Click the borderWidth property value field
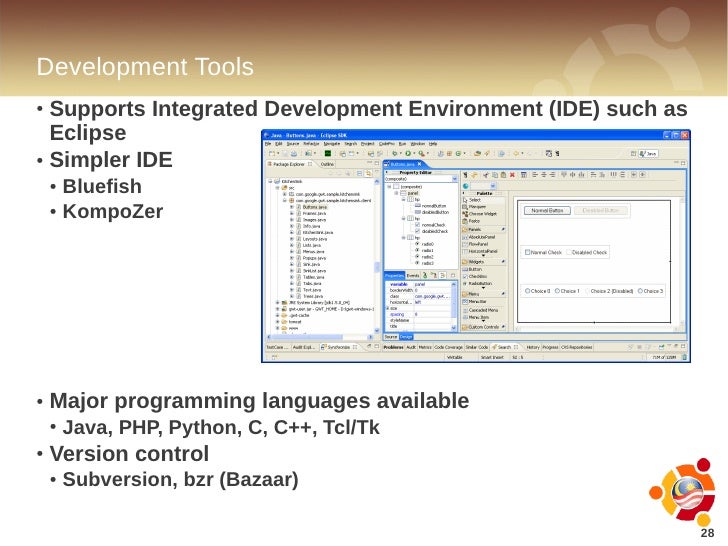Screen dimensions: 728x546 coord(431,290)
